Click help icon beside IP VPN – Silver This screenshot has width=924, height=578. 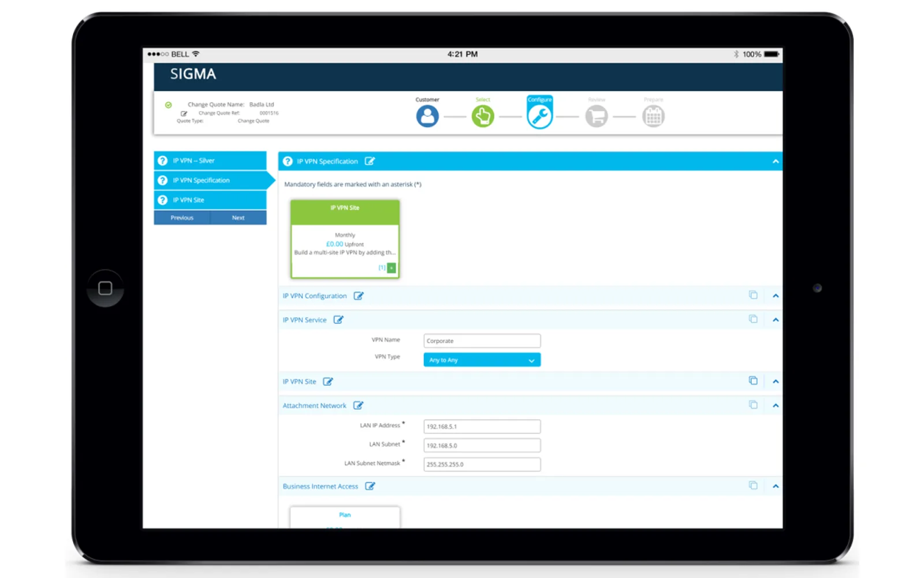(163, 161)
